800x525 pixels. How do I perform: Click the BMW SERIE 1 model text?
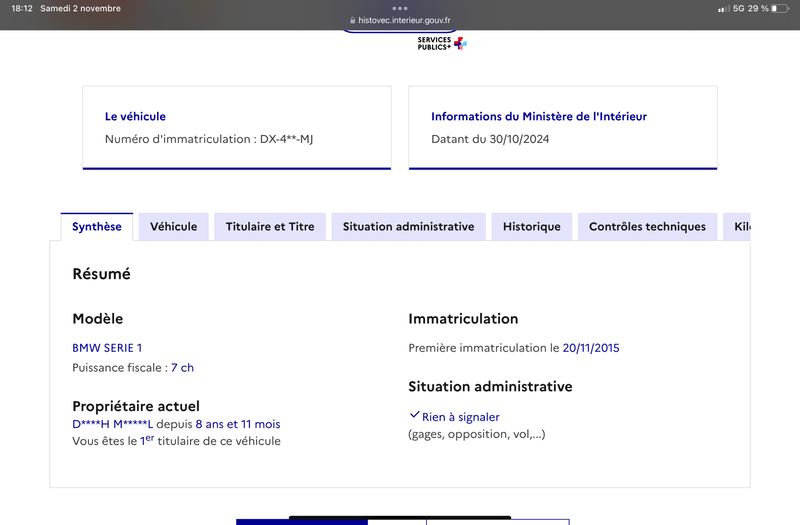107,348
